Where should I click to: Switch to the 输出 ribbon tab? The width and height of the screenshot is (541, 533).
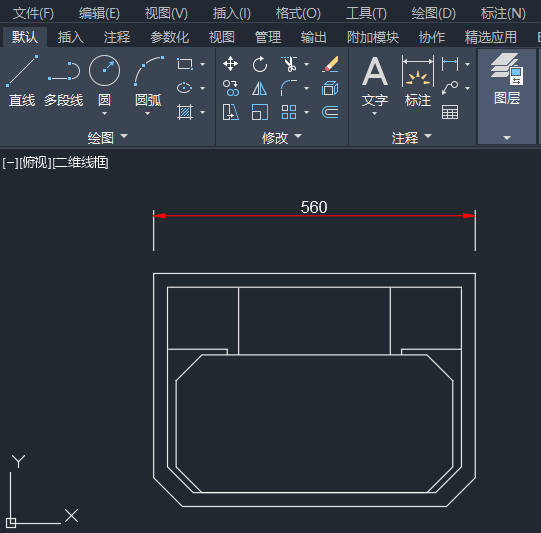click(x=314, y=37)
